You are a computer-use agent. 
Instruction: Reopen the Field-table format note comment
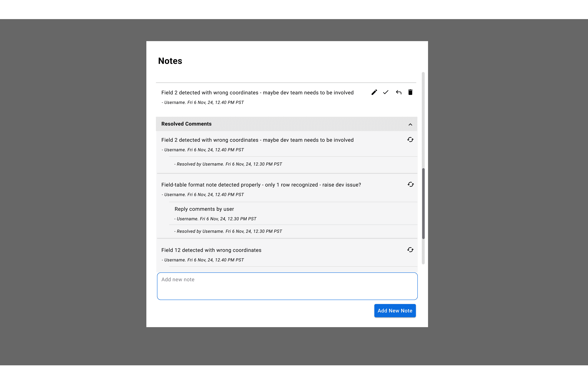click(x=410, y=184)
